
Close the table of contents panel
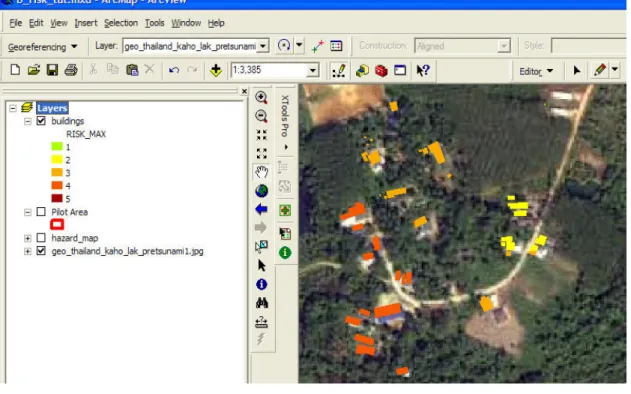click(244, 91)
